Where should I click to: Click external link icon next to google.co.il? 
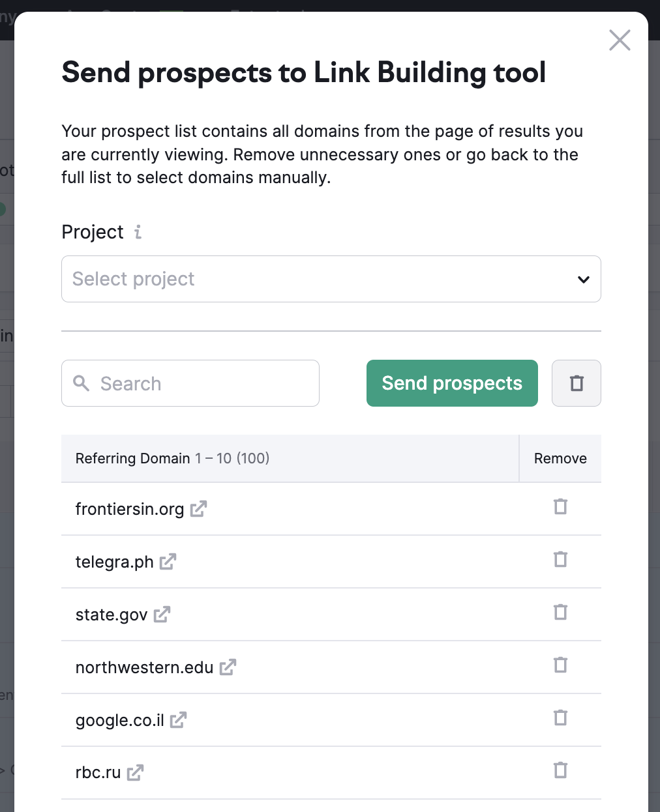pyautogui.click(x=178, y=720)
